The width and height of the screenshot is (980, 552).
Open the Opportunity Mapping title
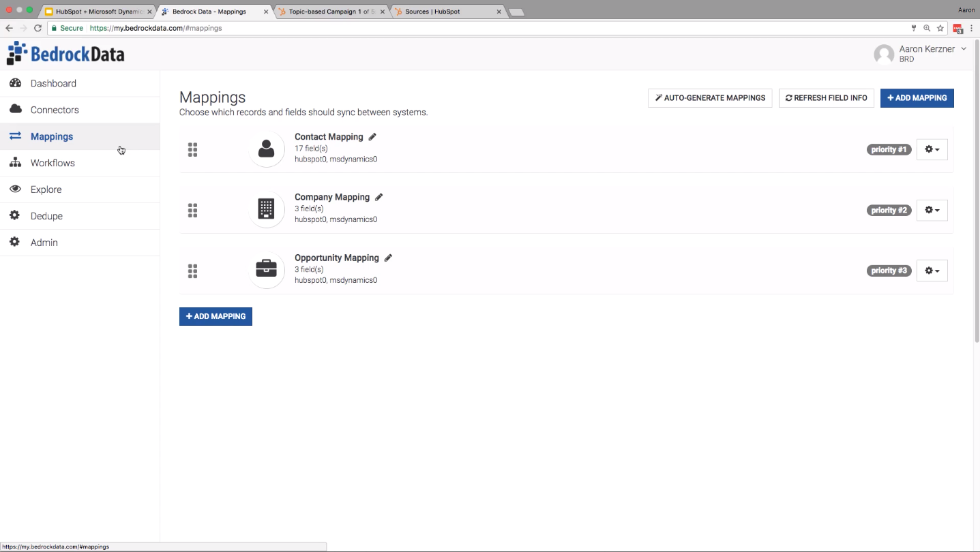pyautogui.click(x=337, y=258)
